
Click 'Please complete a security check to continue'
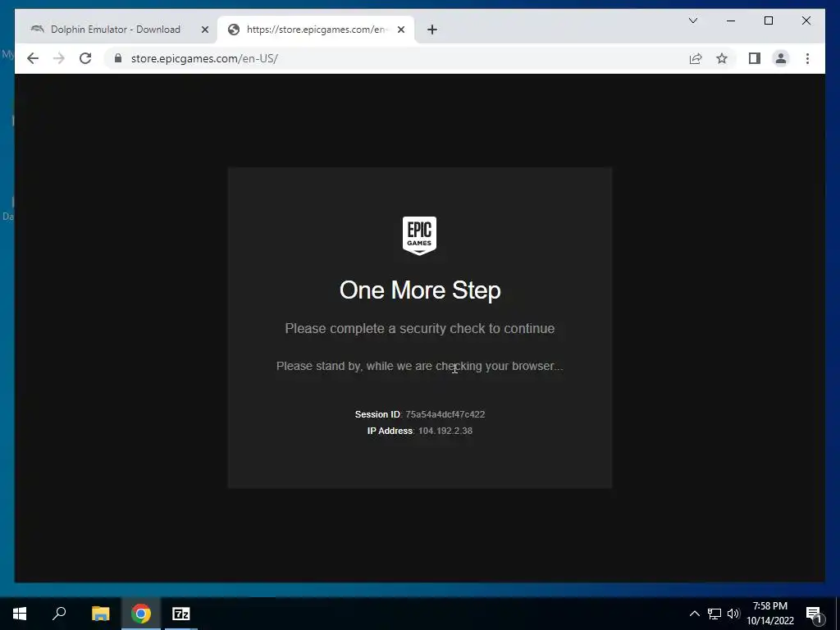[x=420, y=328]
